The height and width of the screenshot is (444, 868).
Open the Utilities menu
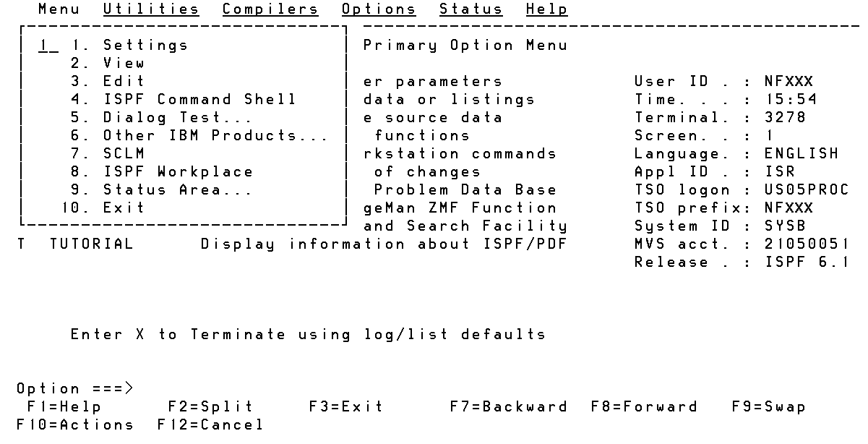[150, 9]
